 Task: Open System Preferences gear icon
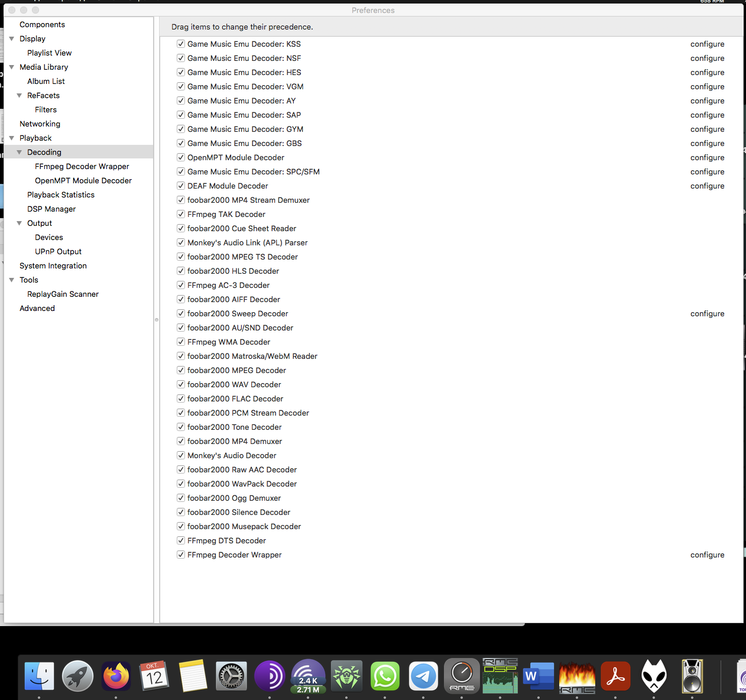click(231, 676)
